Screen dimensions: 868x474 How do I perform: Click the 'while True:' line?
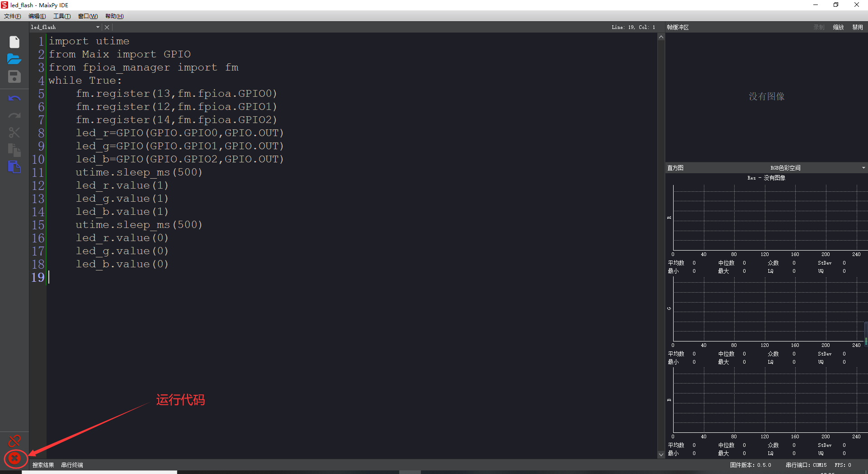tap(85, 81)
